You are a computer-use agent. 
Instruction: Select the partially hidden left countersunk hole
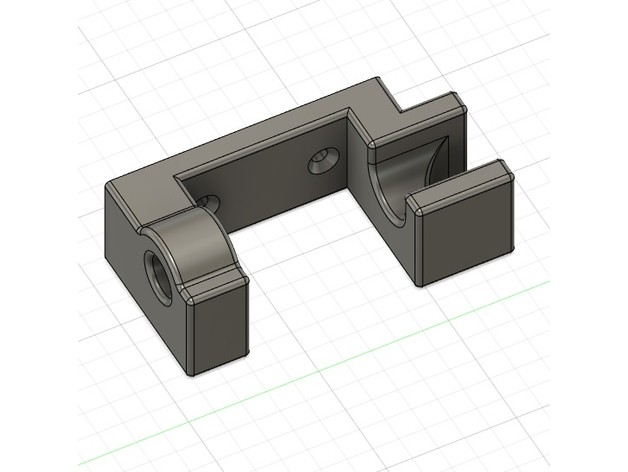click(x=212, y=203)
